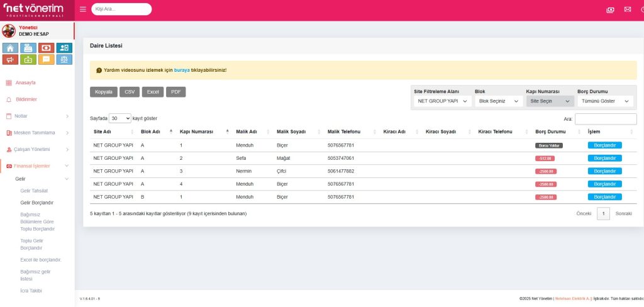Viewport: 644px width, 307px height.
Task: Click the red banknote shortcut tile
Action: tap(46, 48)
